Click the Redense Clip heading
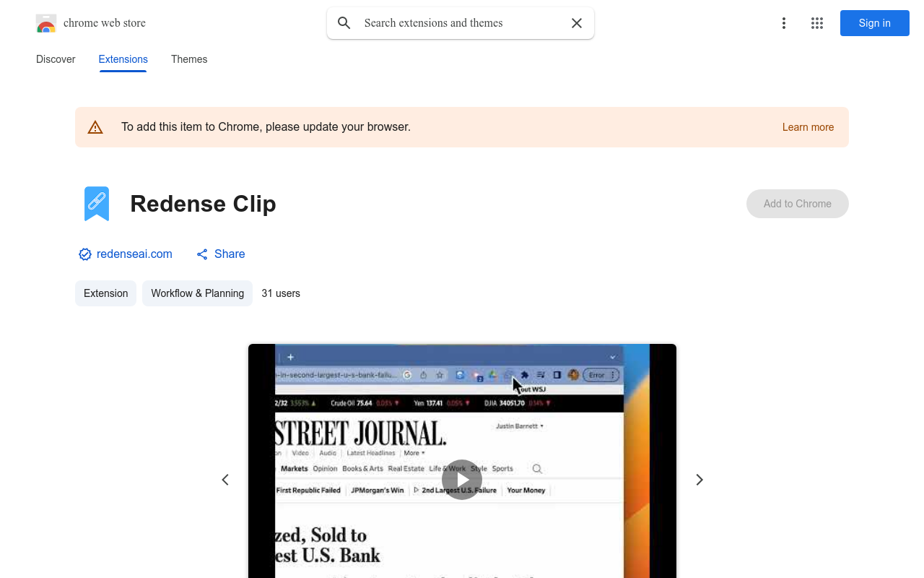This screenshot has height=578, width=924. point(203,204)
